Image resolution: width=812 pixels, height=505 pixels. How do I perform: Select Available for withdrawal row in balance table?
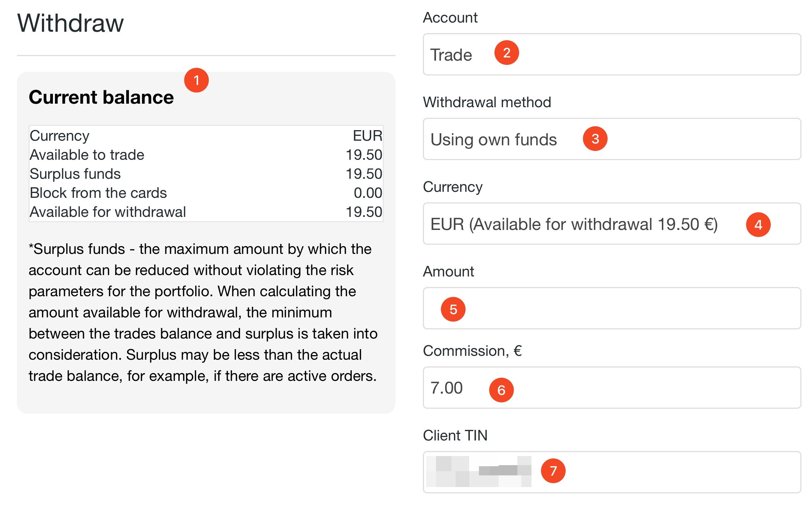[x=206, y=212]
